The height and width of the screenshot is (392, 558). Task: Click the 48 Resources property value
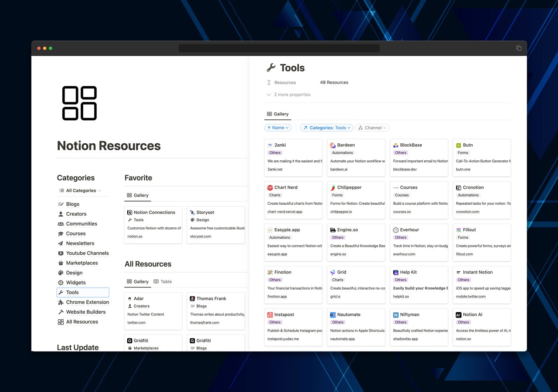(x=334, y=82)
